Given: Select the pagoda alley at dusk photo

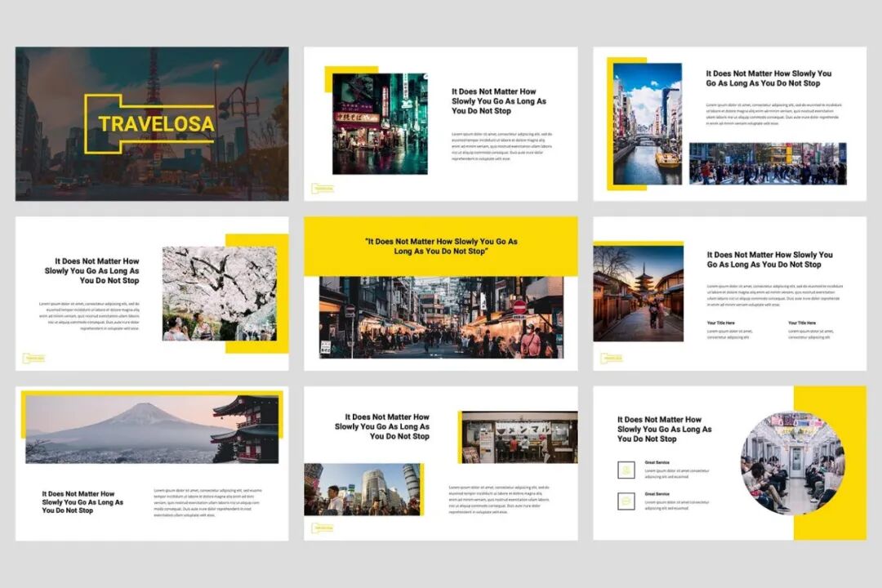Looking at the screenshot, I should tap(639, 293).
